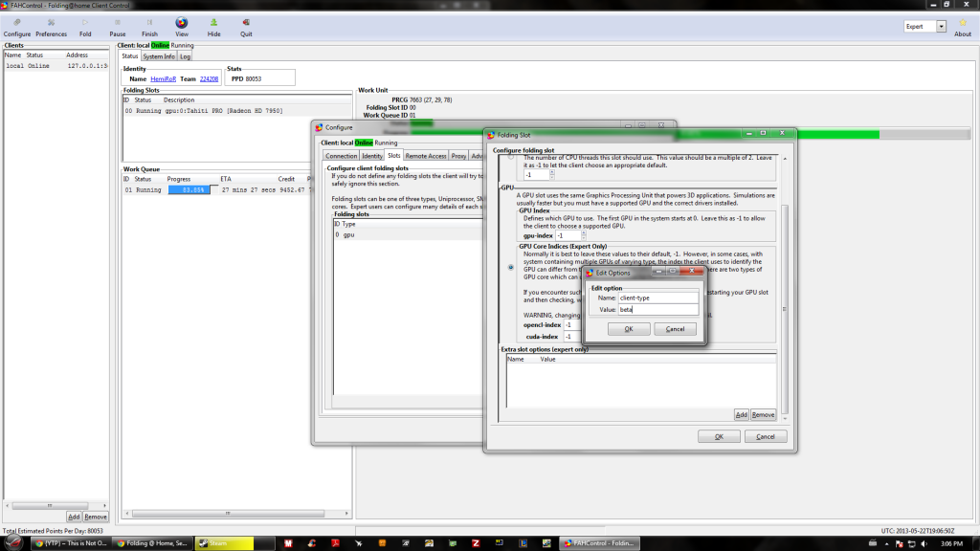
Task: Switch to Folding @ Home Chrome taskbar window
Action: point(152,543)
